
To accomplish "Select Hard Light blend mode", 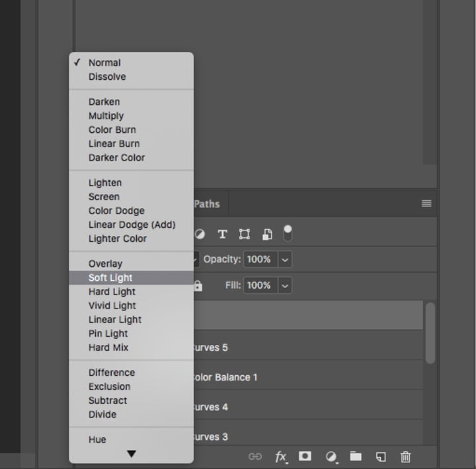I will click(x=131, y=292).
